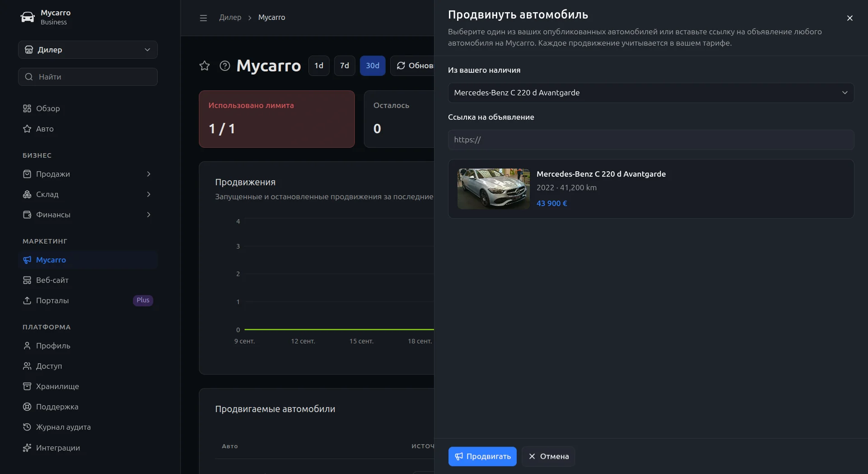Switch period to 7d
Screen dimensions: 868x474
[345, 66]
